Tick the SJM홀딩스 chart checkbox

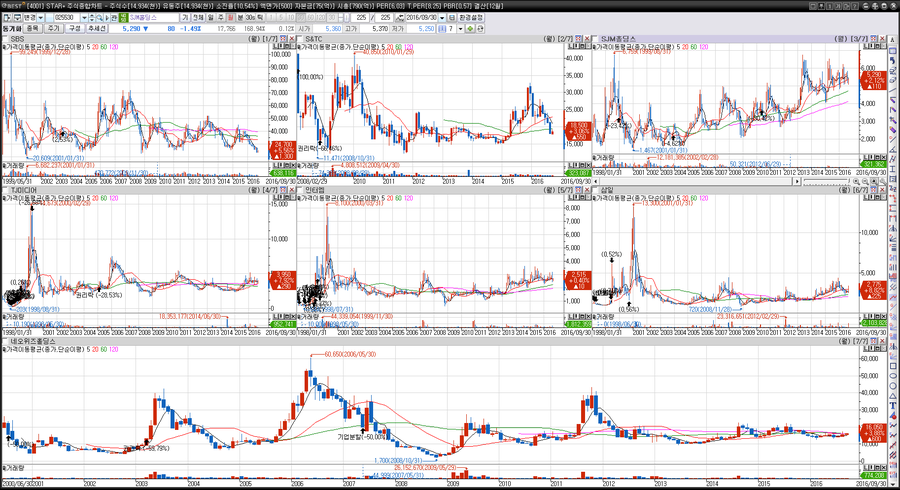(596, 39)
